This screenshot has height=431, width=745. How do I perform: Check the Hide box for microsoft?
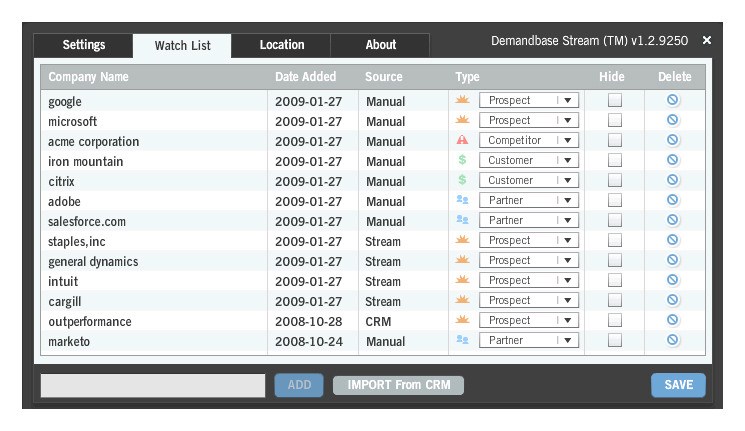(x=615, y=120)
